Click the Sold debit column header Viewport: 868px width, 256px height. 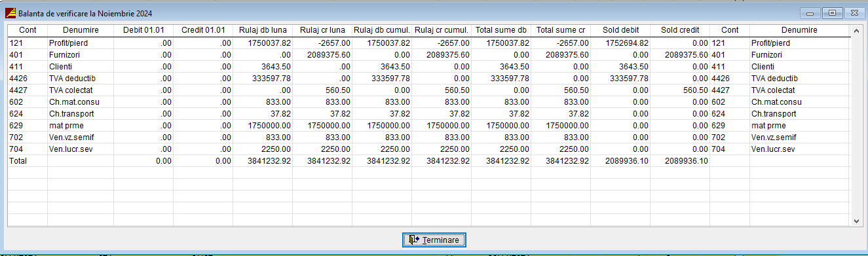tap(620, 30)
